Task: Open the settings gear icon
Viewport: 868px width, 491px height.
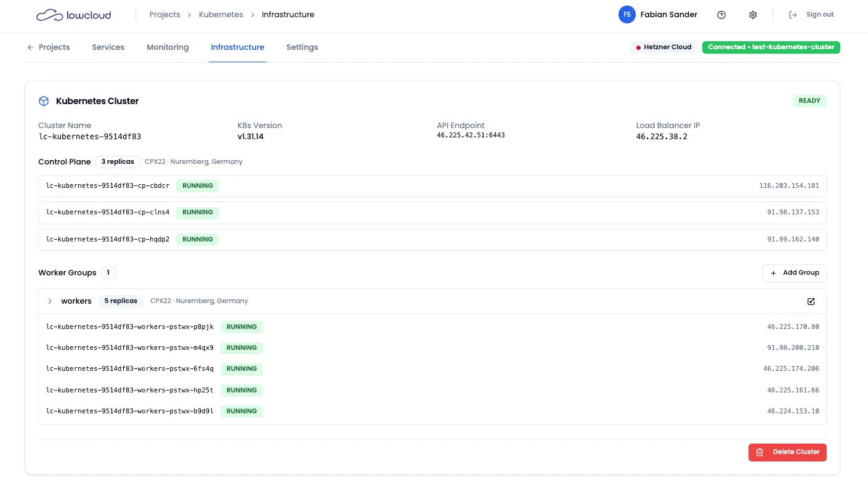Action: 752,15
